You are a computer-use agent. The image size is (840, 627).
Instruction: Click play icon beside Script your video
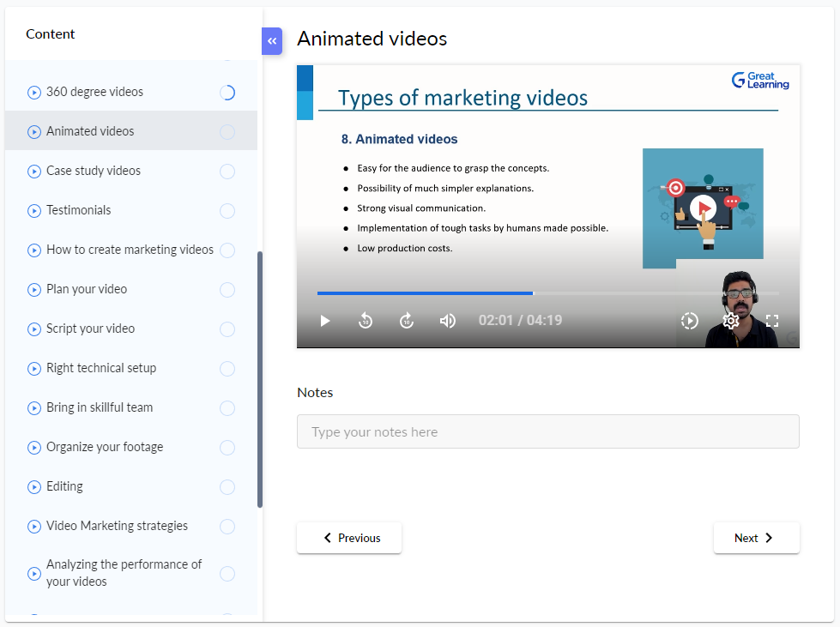(x=33, y=329)
